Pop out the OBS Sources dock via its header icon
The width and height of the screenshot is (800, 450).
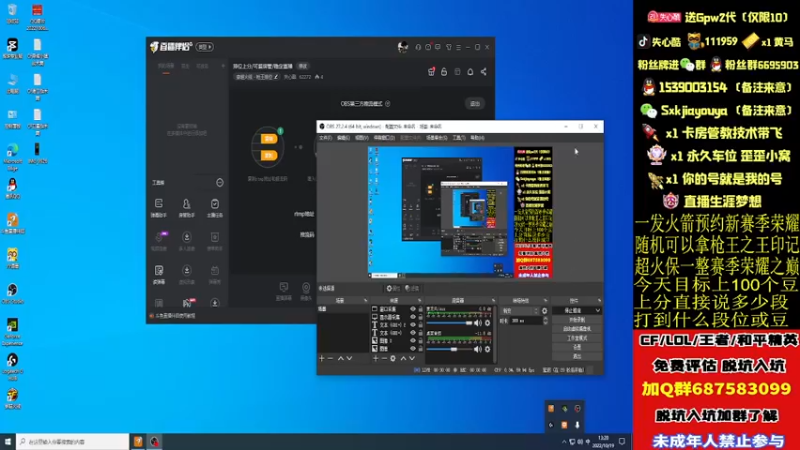click(419, 301)
